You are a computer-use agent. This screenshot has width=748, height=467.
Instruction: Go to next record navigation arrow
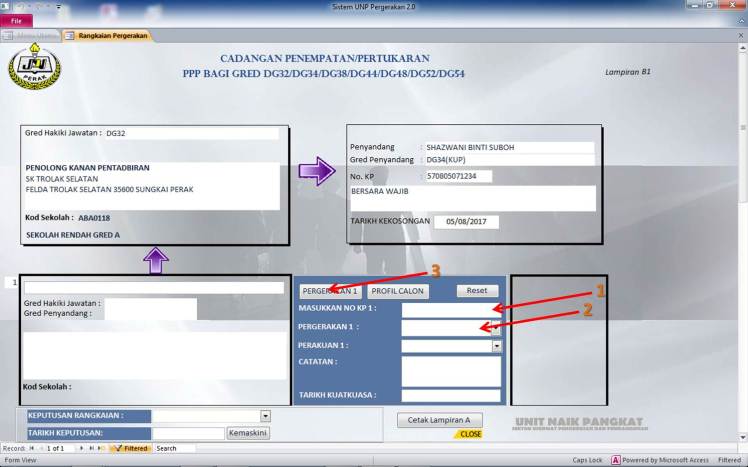(84, 448)
